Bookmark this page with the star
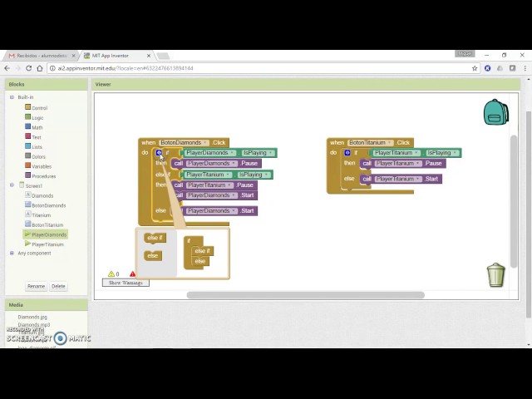Viewport: 532px width, 399px height. click(x=475, y=68)
